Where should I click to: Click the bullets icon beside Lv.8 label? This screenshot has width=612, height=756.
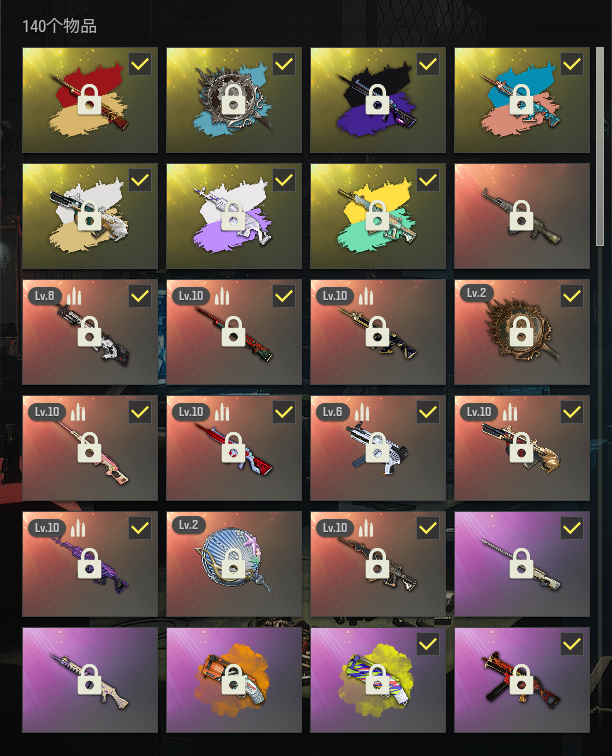click(x=74, y=296)
